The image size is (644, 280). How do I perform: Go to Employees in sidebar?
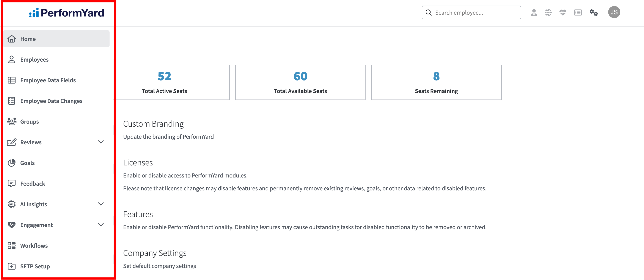click(34, 60)
